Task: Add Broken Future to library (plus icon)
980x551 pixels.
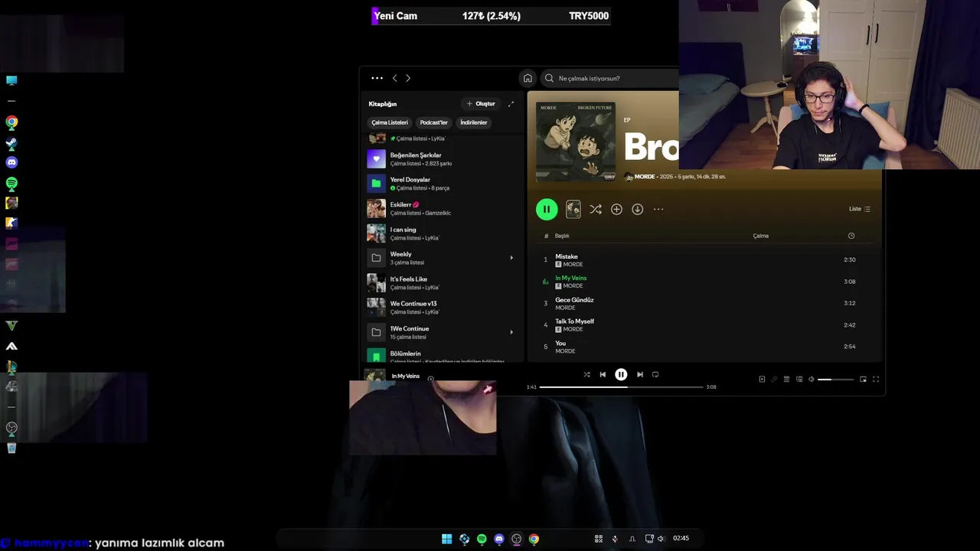Action: click(x=616, y=209)
